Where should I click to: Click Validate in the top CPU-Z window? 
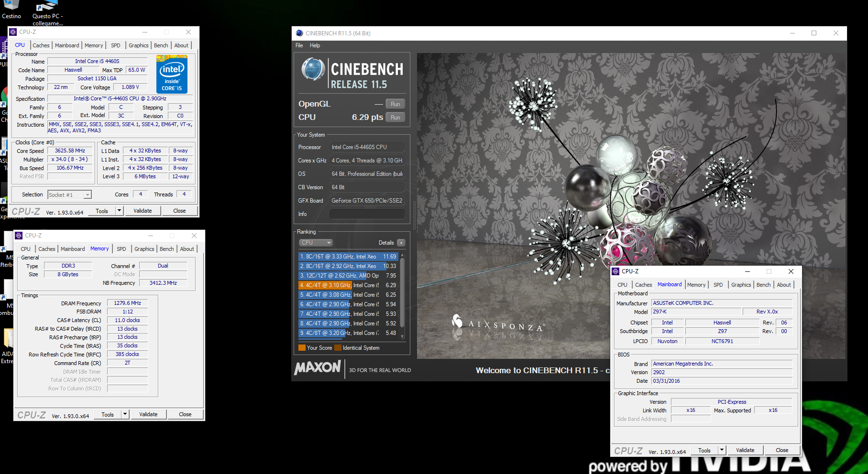(143, 211)
